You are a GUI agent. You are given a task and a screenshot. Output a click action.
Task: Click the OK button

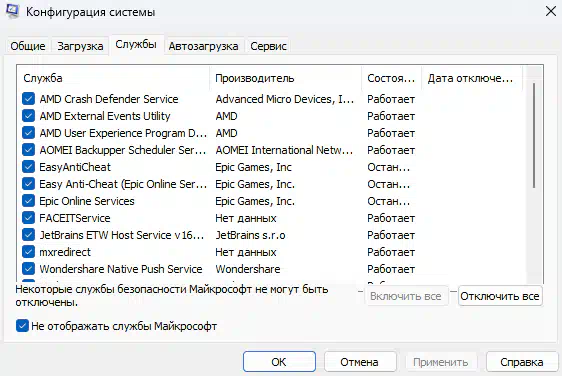click(279, 362)
